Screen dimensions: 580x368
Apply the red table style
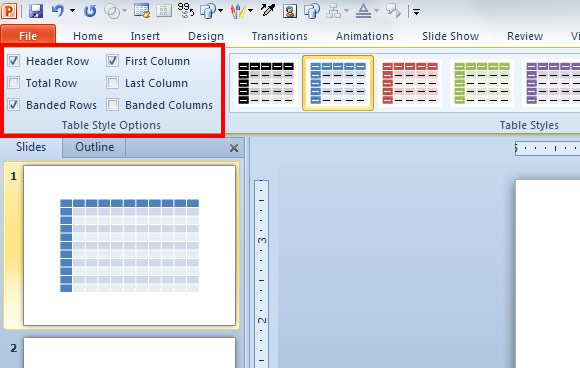click(410, 83)
